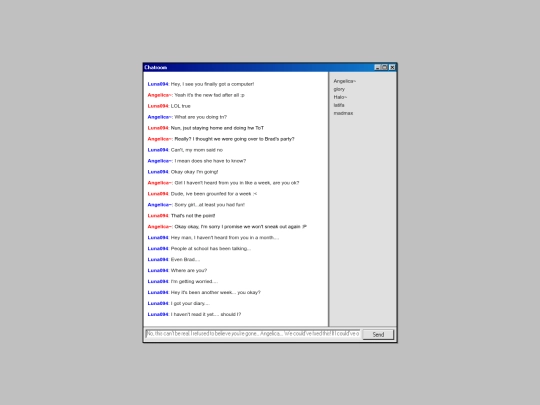Screen dimensions: 540x405
Task: Focus the chat message input field
Action: coord(253,334)
